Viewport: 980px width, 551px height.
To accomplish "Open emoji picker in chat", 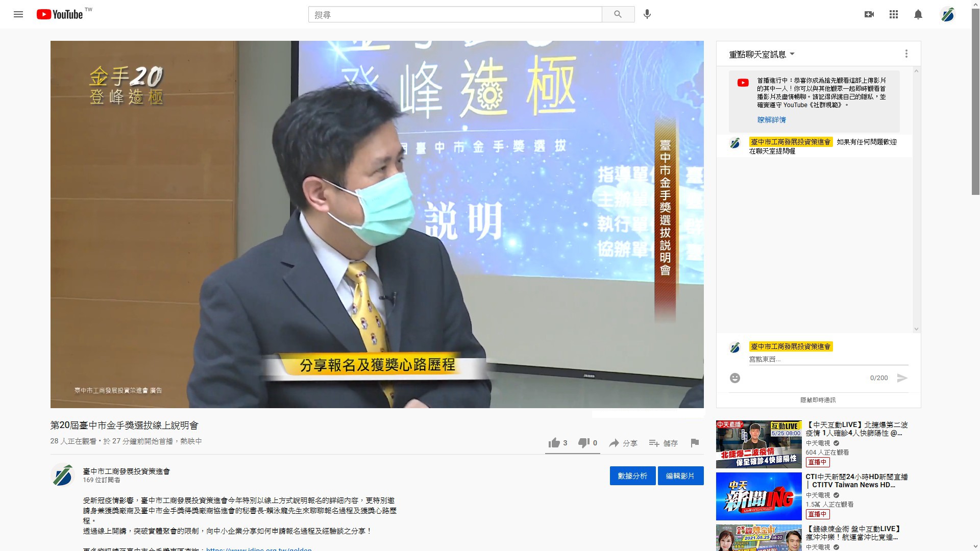I will click(734, 378).
